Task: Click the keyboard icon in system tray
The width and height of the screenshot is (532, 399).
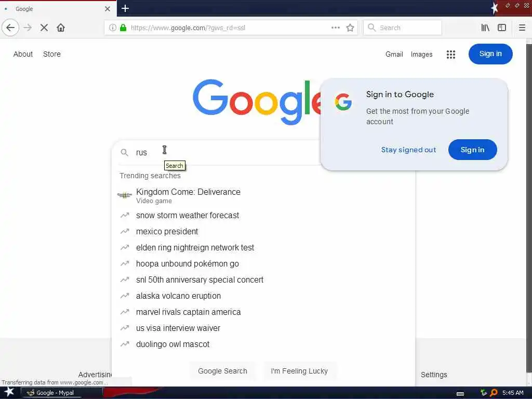Action: (460, 393)
